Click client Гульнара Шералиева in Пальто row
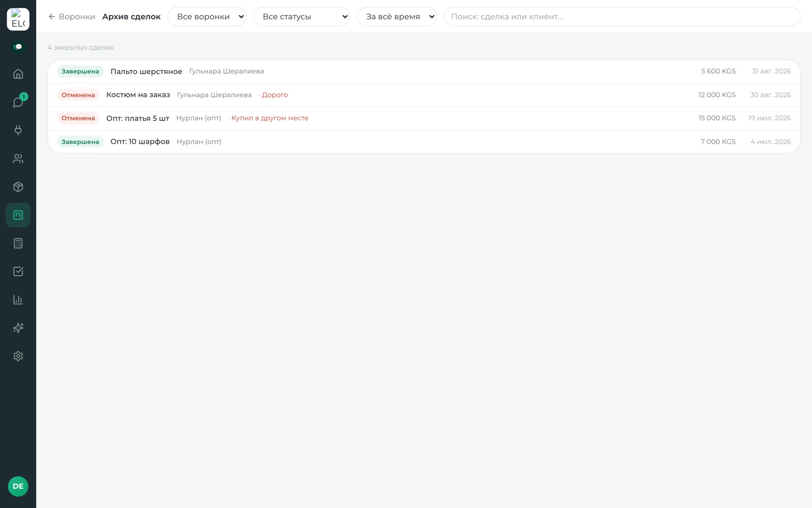Image resolution: width=812 pixels, height=508 pixels. point(226,71)
